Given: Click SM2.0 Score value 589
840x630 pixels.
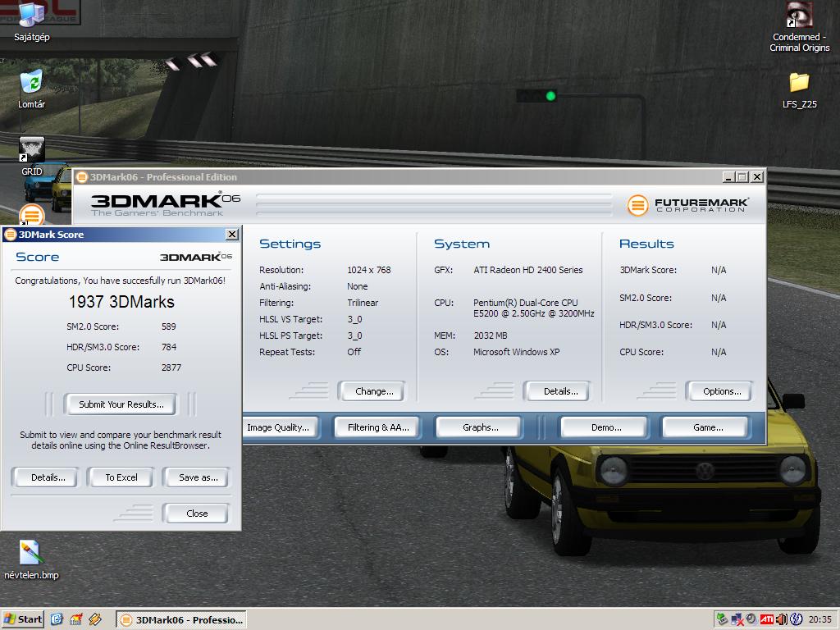Looking at the screenshot, I should tap(169, 326).
